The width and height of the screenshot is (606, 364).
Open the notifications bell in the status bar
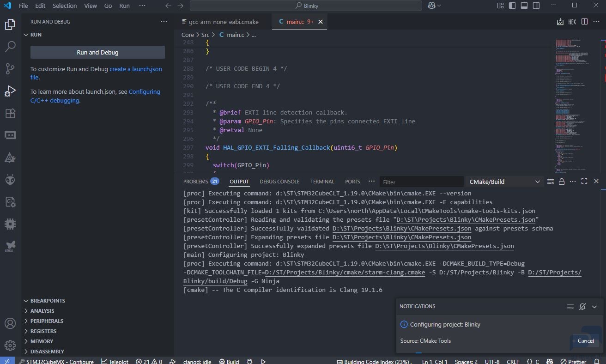tap(597, 361)
